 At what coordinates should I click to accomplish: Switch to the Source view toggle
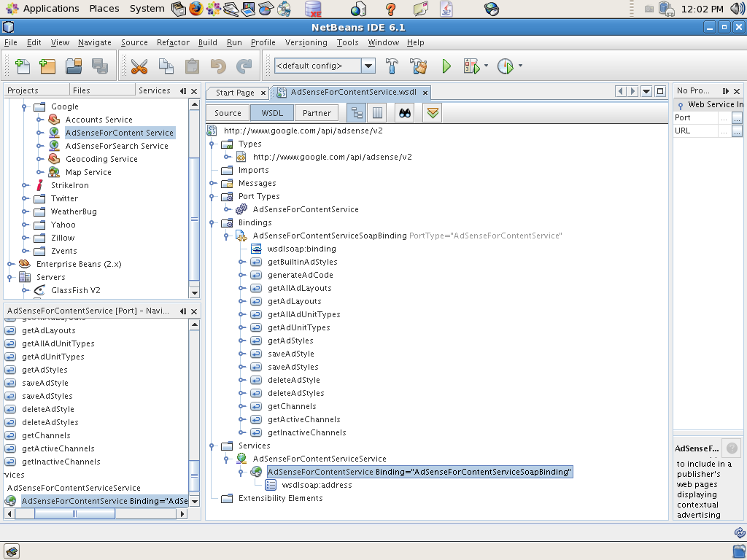(228, 113)
